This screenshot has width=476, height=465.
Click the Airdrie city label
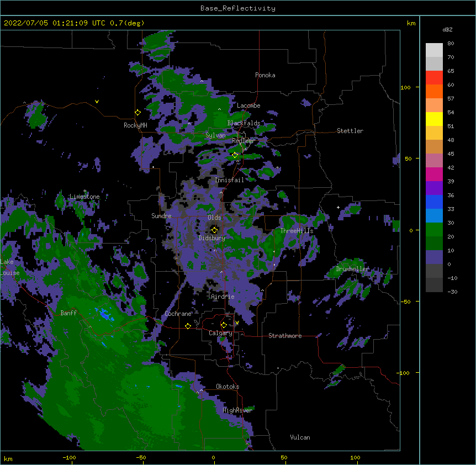[x=223, y=297]
